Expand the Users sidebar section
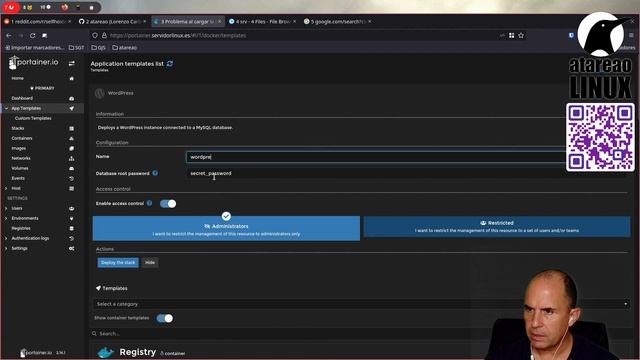 click(6, 209)
